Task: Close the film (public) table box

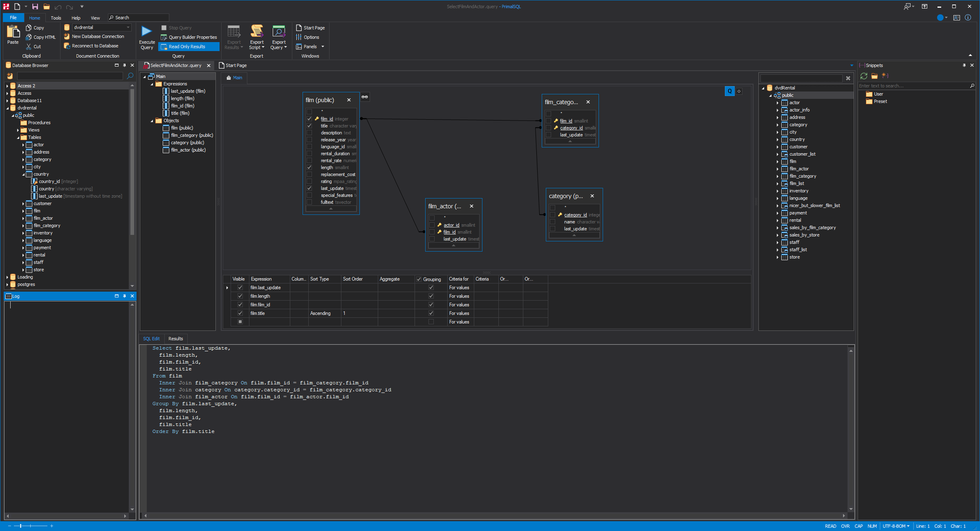Action: [349, 100]
